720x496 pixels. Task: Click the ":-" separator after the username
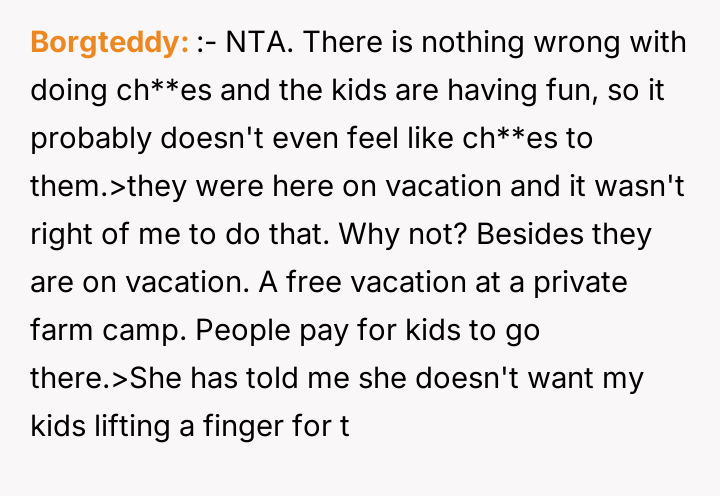pyautogui.click(x=206, y=43)
